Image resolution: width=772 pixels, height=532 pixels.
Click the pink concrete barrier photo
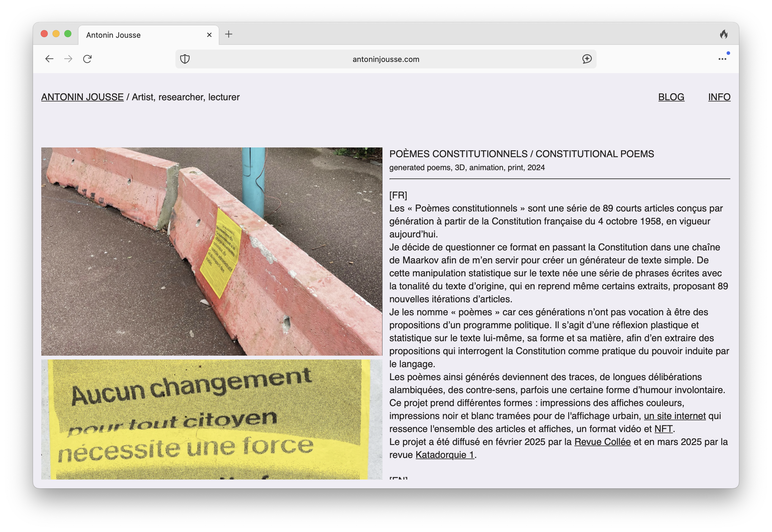tap(212, 251)
